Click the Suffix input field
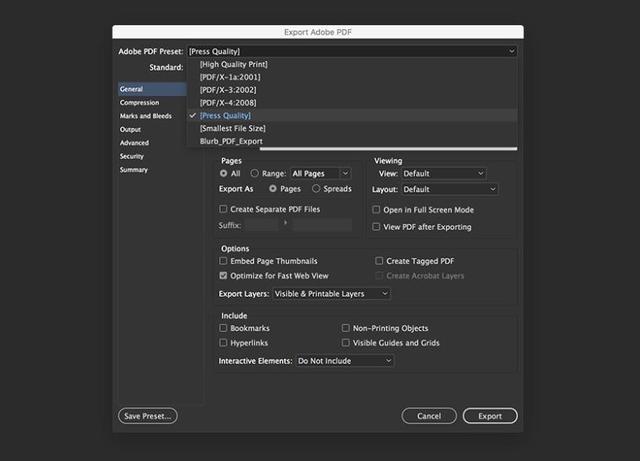Viewport: 640px width, 461px height. [262, 225]
